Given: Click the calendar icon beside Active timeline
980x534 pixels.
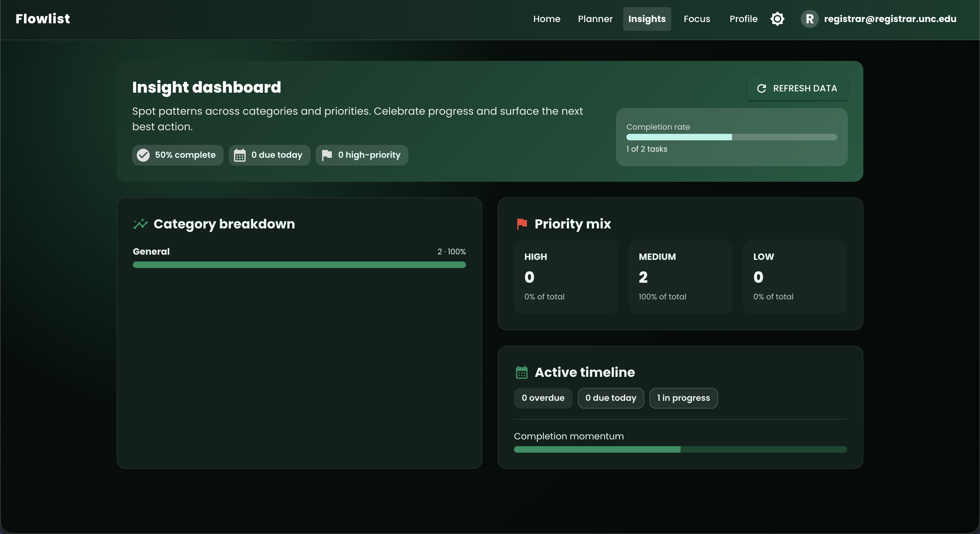Looking at the screenshot, I should (x=521, y=372).
